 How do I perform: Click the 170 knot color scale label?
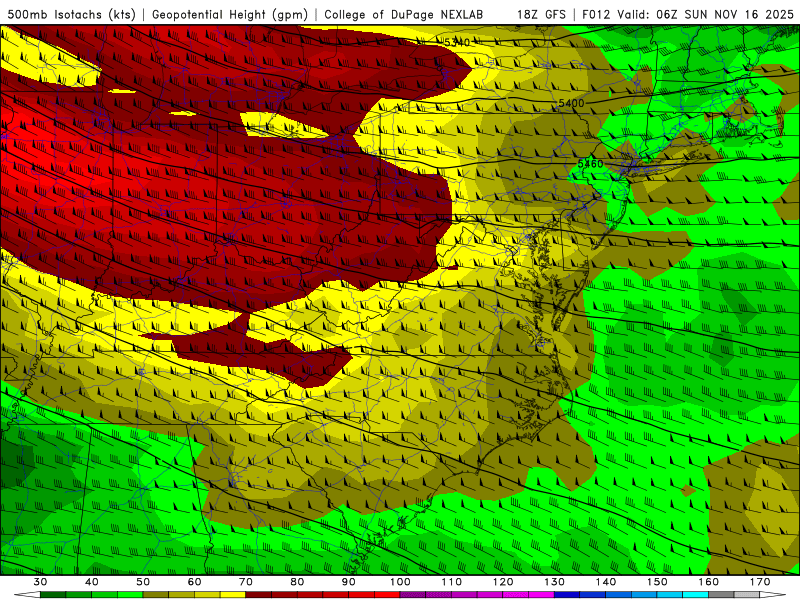coord(760,582)
